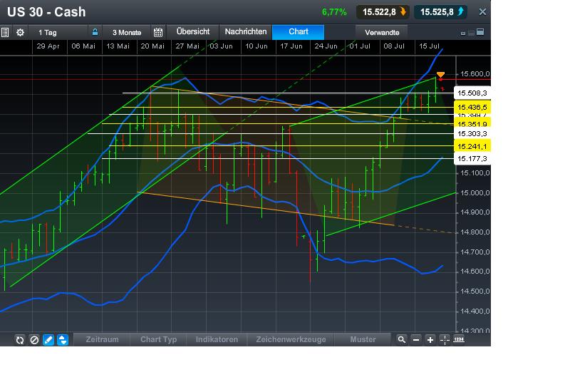Screen dimensions: 570x392
Task: Zoom in with the plus icon
Action: tap(430, 340)
